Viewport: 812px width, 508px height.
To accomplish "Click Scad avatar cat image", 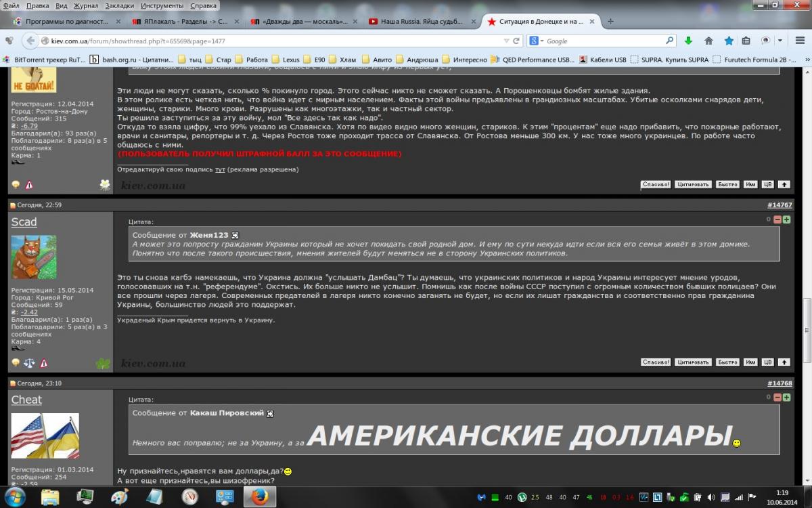I will pyautogui.click(x=34, y=257).
